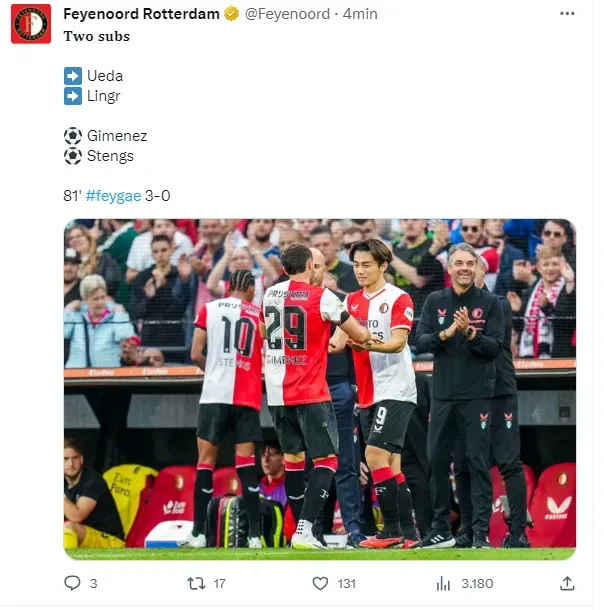Open the 4min timestamp link
Screen dimensions: 604x610
(x=360, y=14)
